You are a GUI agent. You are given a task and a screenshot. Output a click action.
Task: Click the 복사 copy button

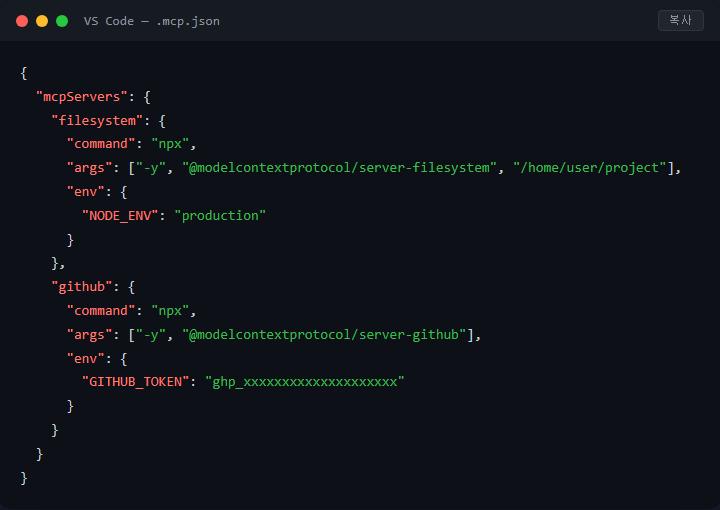[681, 21]
